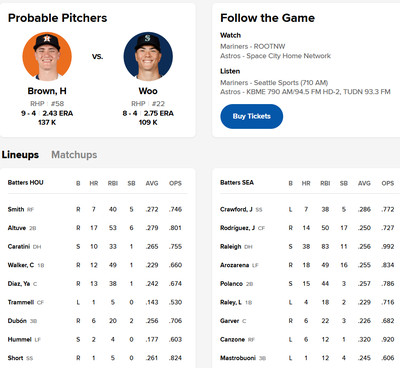The image size is (400, 368).
Task: Click Crawford, J in the SEA lineup
Action: pyautogui.click(x=236, y=209)
